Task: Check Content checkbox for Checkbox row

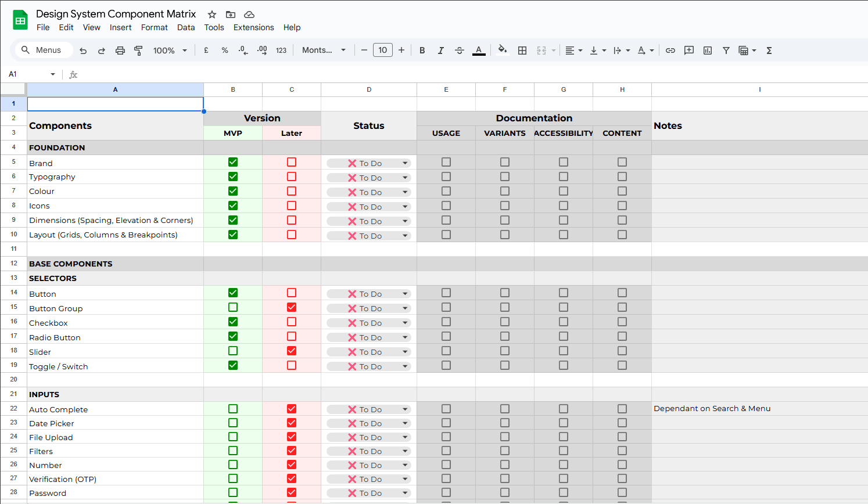Action: pyautogui.click(x=622, y=322)
